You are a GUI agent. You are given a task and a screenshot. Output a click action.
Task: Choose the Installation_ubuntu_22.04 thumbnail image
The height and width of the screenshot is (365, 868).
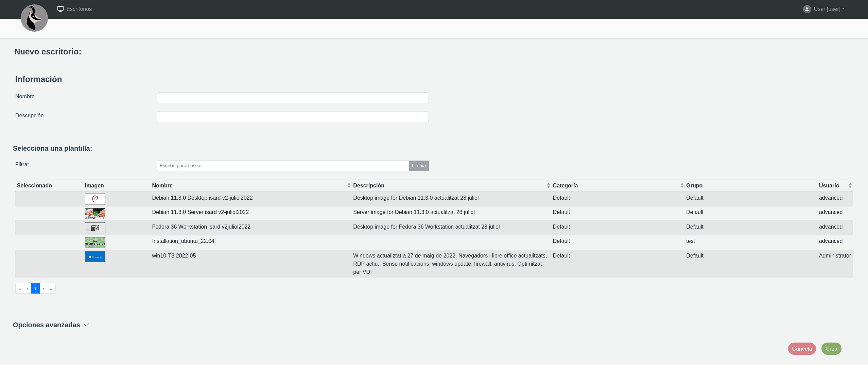click(x=95, y=243)
